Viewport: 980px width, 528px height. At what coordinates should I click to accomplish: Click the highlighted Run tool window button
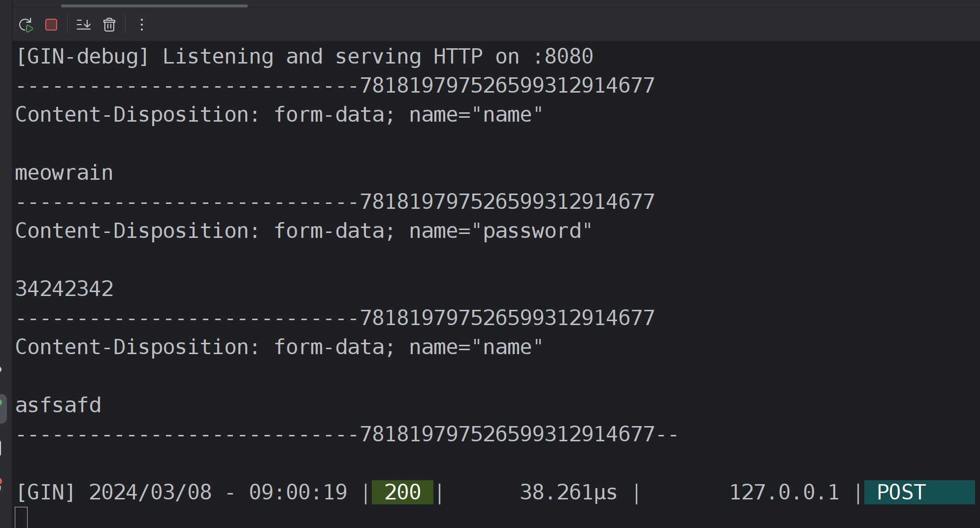pos(2,408)
